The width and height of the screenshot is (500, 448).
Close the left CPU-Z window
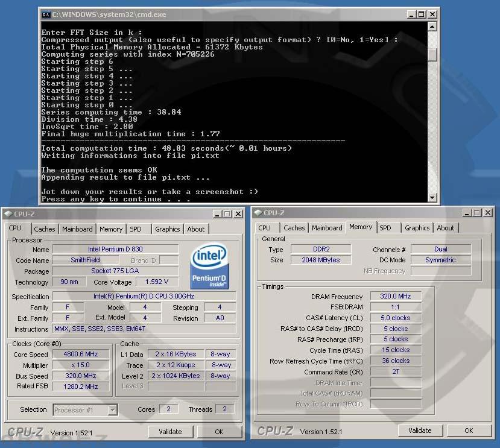tap(238, 214)
